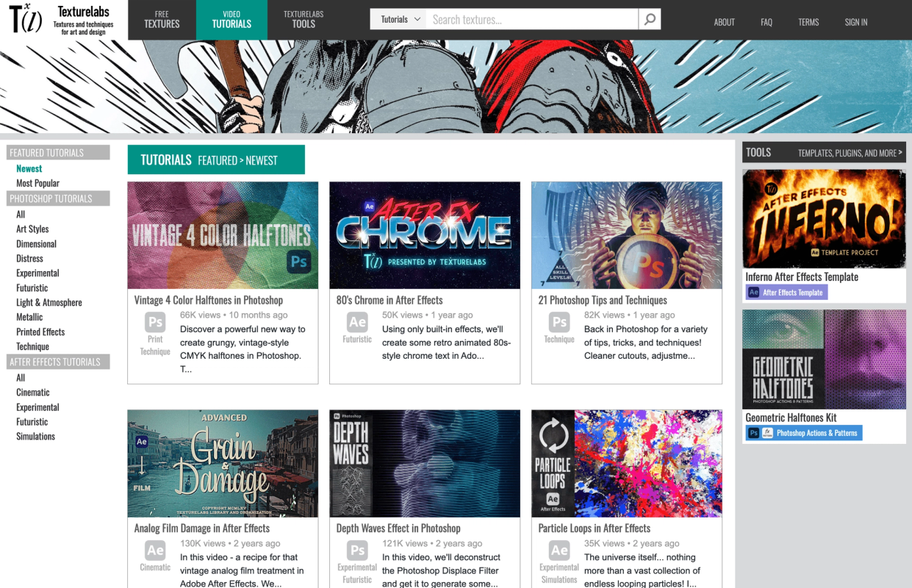Open the Cinematic After Effects category
Screen dimensions: 912x588
33,392
